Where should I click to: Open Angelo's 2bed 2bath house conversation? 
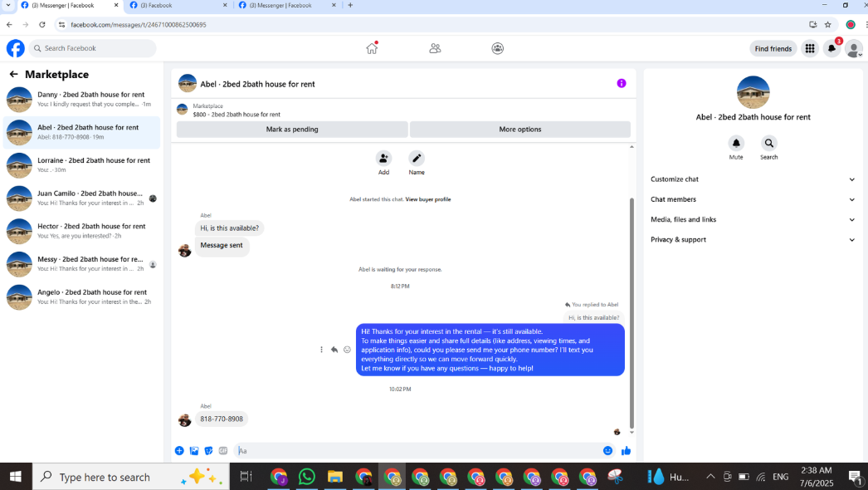coord(82,297)
